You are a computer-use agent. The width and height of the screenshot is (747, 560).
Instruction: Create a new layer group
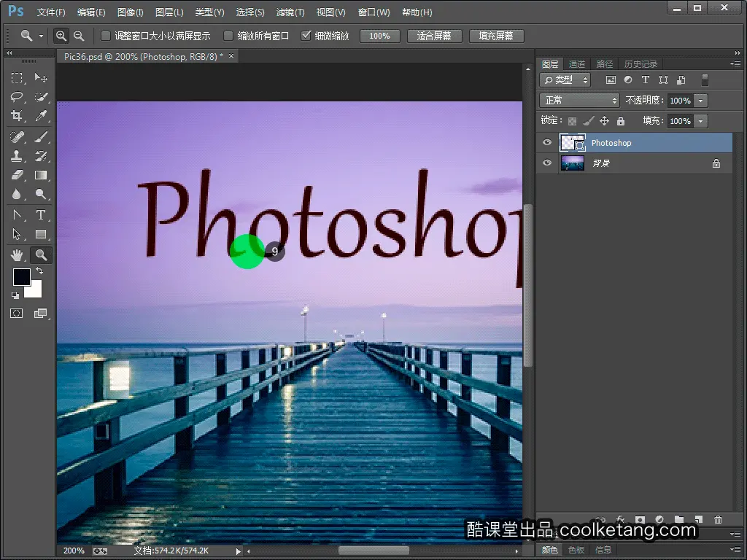[679, 519]
